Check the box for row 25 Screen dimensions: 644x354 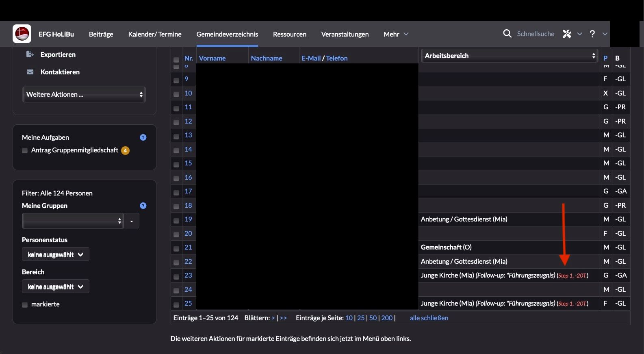(x=176, y=304)
